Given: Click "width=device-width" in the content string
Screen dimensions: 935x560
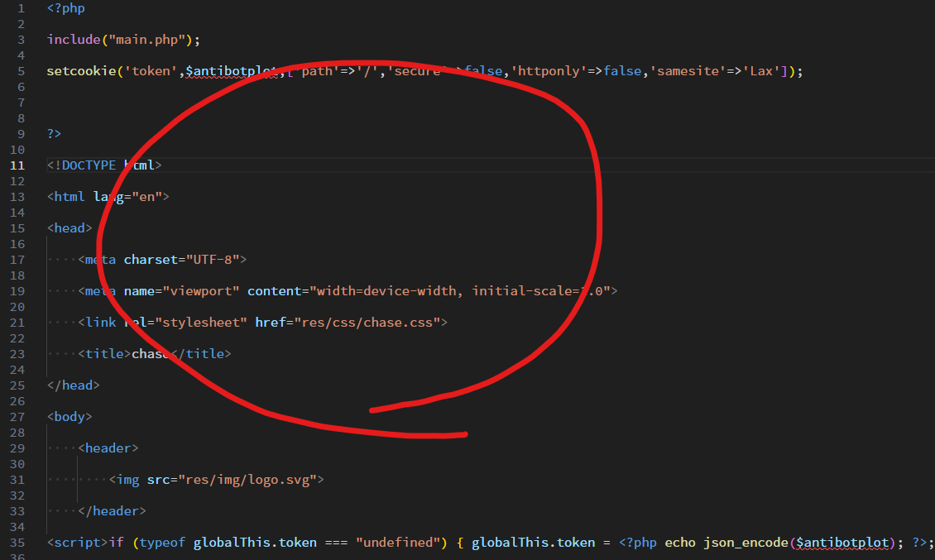Looking at the screenshot, I should 386,291.
